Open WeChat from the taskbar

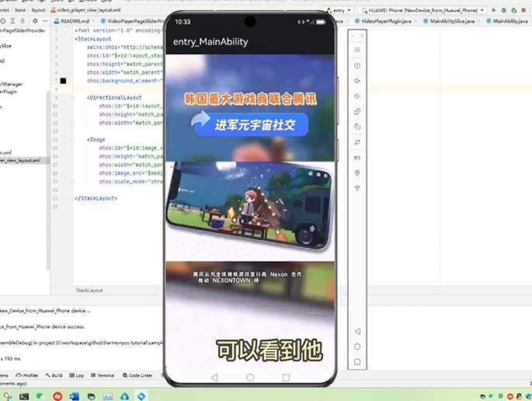40,396
